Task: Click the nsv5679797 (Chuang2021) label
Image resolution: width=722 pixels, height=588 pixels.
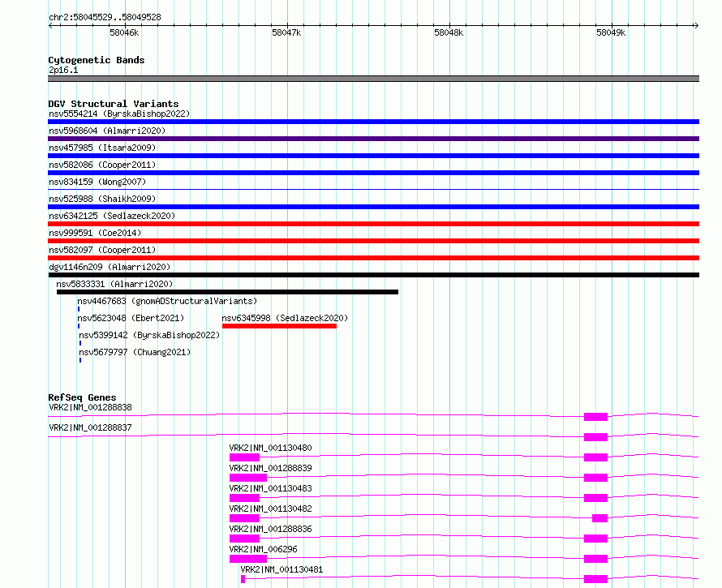Action: (x=135, y=352)
